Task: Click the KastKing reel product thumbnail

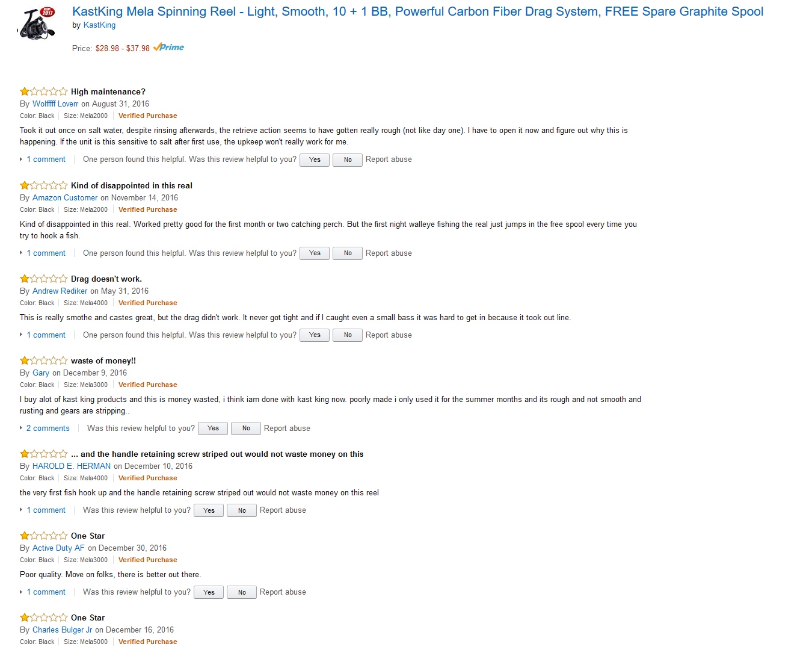Action: pos(36,24)
